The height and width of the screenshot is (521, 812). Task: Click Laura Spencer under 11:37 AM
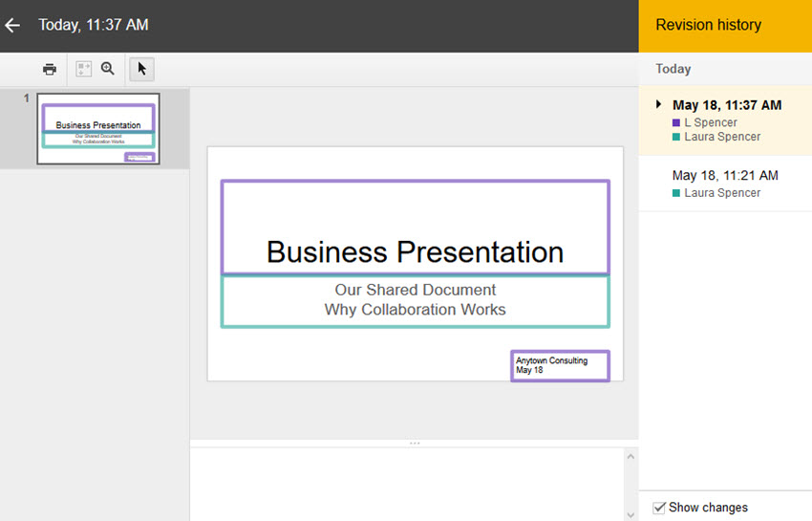(722, 137)
